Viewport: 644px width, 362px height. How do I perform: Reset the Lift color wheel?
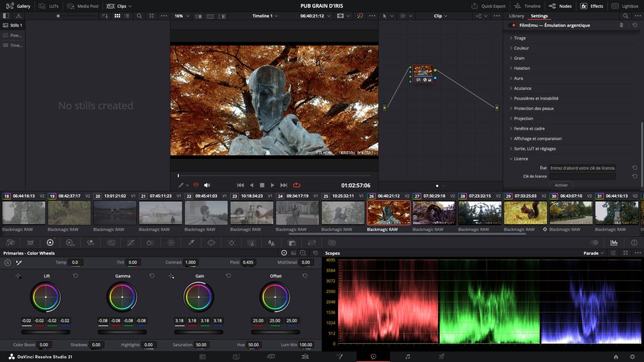76,276
